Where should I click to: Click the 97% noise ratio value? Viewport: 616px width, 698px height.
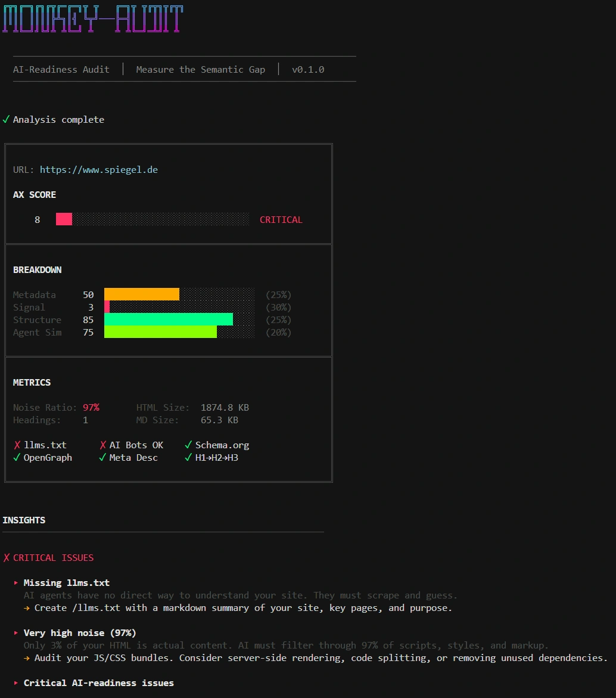pyautogui.click(x=91, y=408)
